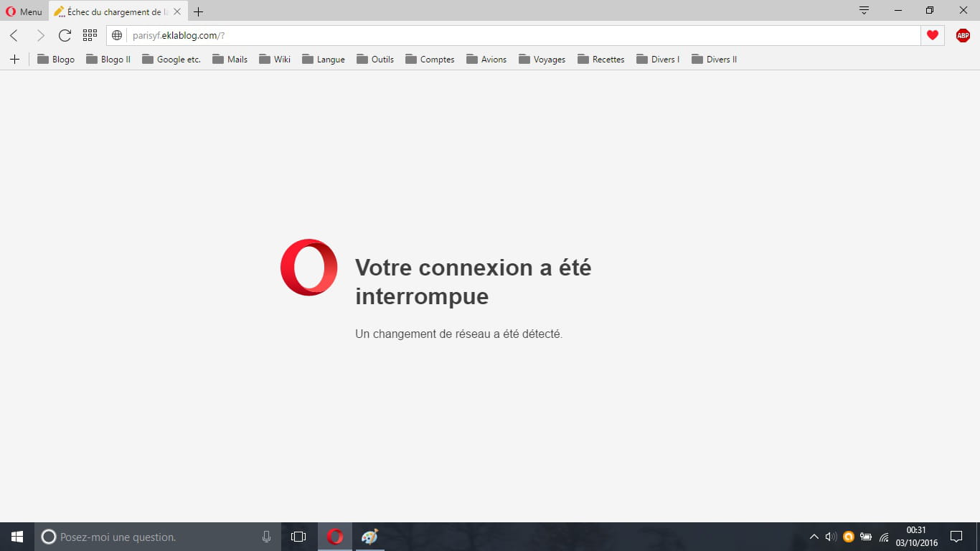The height and width of the screenshot is (551, 980).
Task: Click the Cortana 'Posez-moi une question' search box
Action: coord(158,537)
